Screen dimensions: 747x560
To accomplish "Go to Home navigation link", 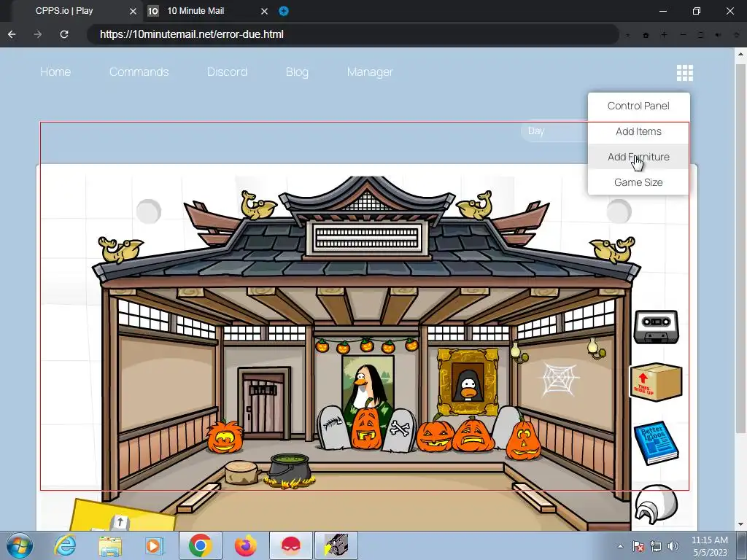I will 55,72.
